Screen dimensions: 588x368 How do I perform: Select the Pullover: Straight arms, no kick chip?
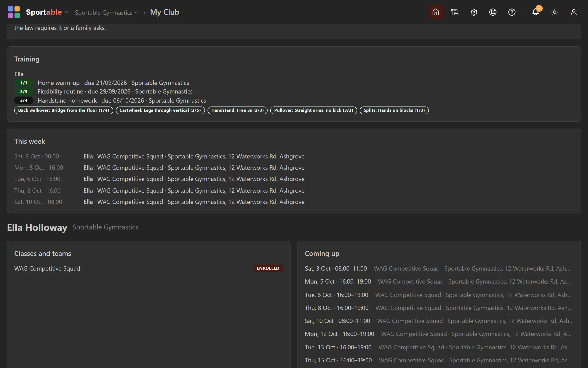point(313,110)
